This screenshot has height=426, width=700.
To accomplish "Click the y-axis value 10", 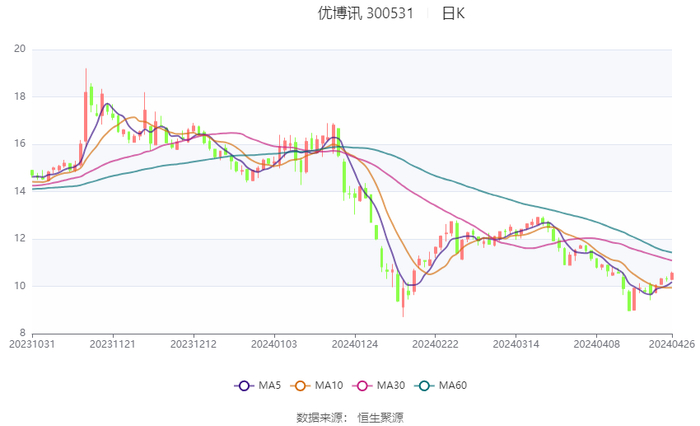I will pos(20,286).
